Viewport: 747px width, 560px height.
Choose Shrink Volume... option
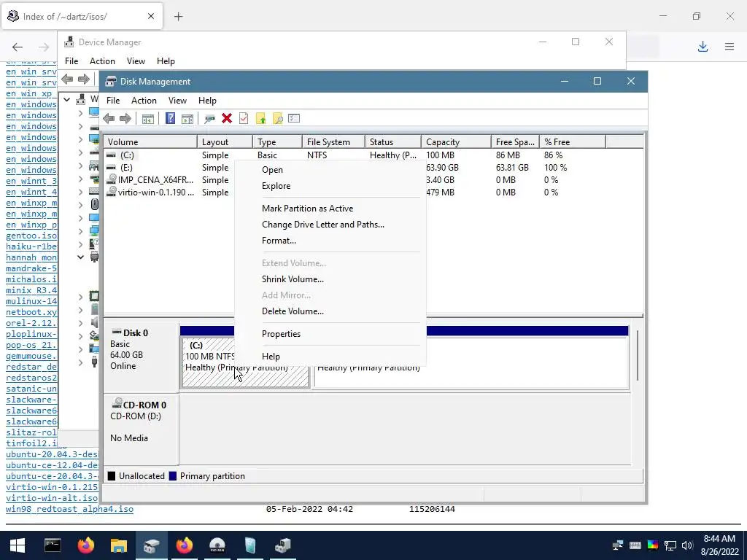click(293, 279)
